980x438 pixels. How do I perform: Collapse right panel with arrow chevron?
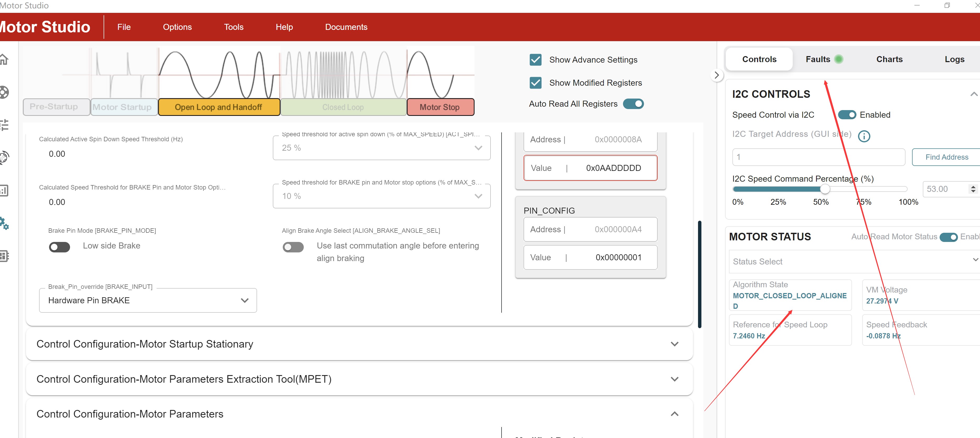716,75
